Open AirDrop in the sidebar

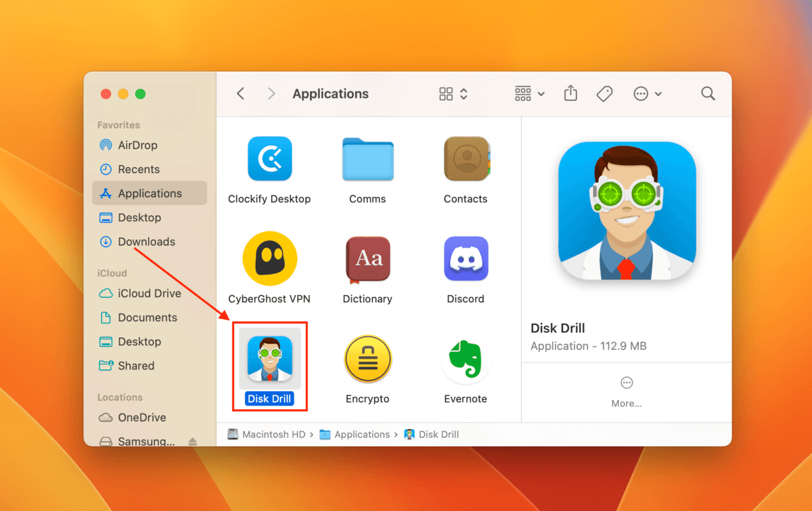pyautogui.click(x=150, y=145)
